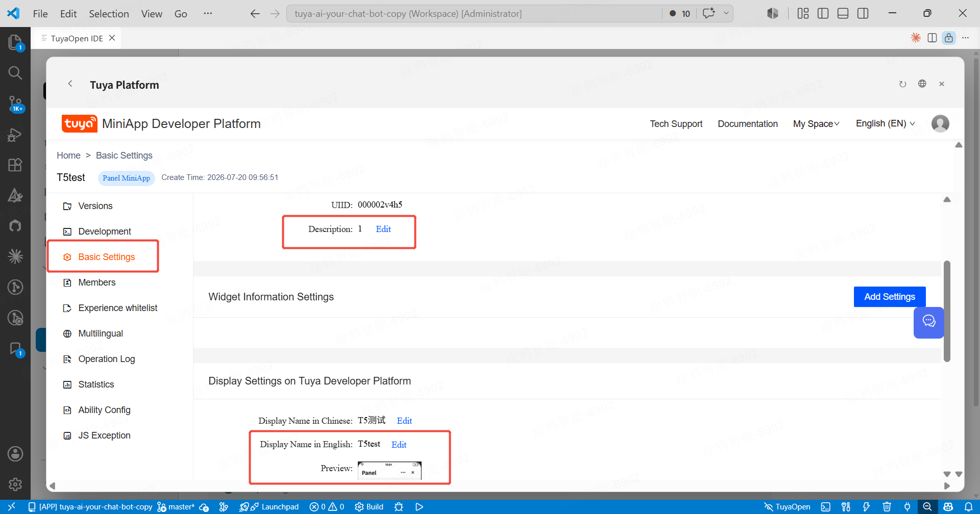Viewport: 980px width, 514px height.
Task: Click Build in the status bar
Action: coord(369,507)
